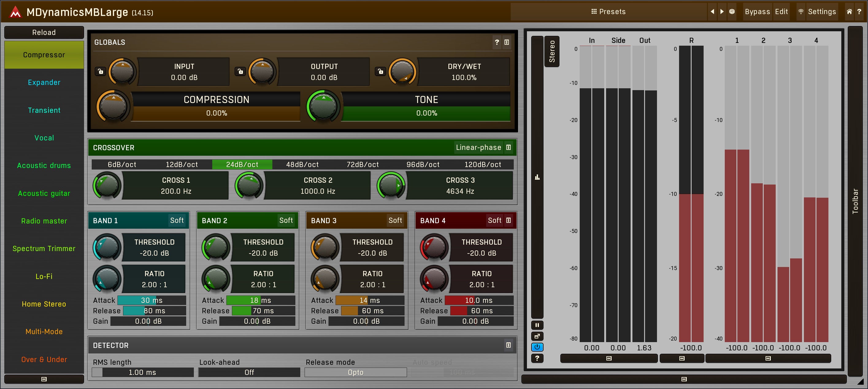The width and height of the screenshot is (868, 389).
Task: Click the Band 1 Attack slider
Action: (151, 300)
